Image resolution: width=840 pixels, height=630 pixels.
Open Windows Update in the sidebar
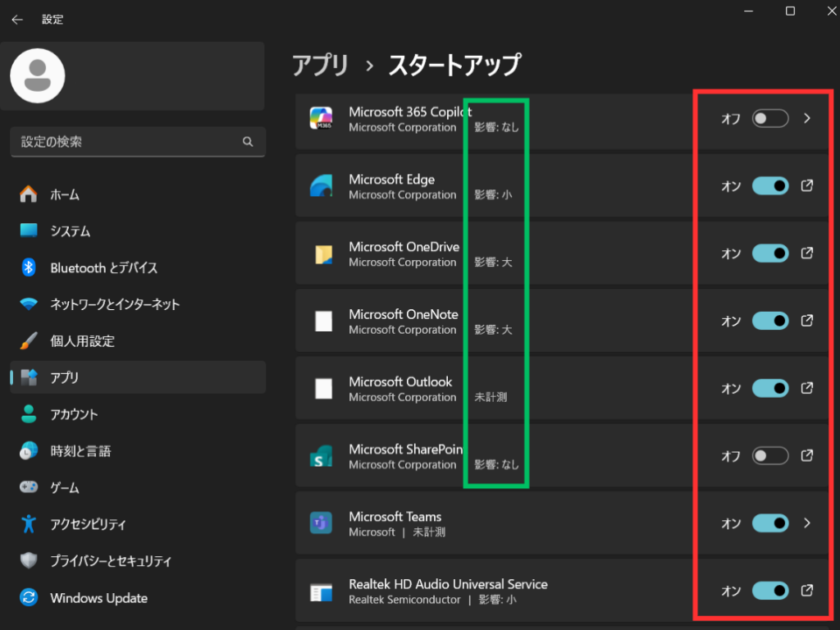click(138, 598)
